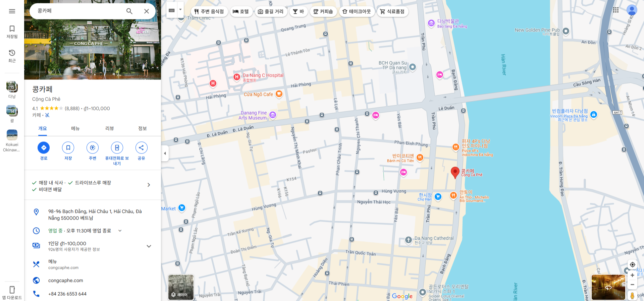Viewport: 644px width, 301px height.
Task: Click the Golden Lotus Oriental Spa marker
Action: (x=422, y=292)
